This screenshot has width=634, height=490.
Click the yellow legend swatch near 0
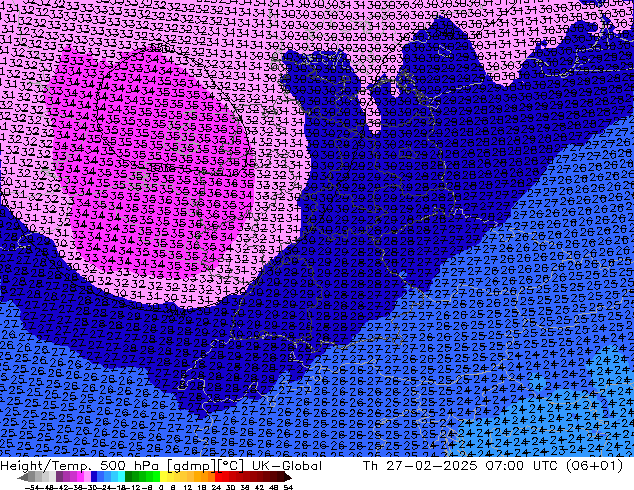(163, 477)
